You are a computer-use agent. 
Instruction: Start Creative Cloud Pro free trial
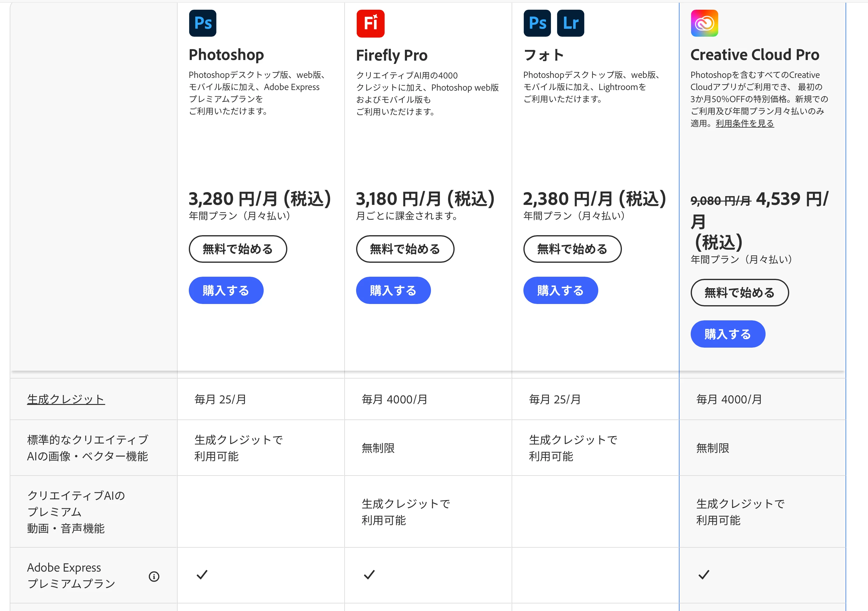(x=739, y=293)
